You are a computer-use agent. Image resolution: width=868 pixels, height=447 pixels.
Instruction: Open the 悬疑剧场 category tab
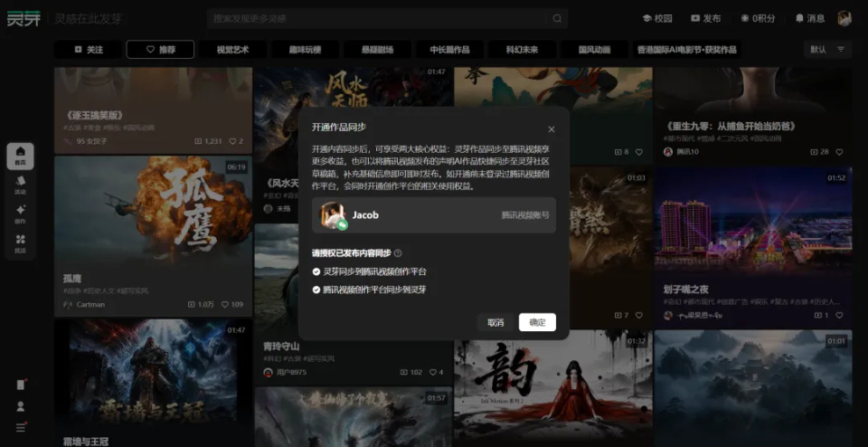[378, 49]
